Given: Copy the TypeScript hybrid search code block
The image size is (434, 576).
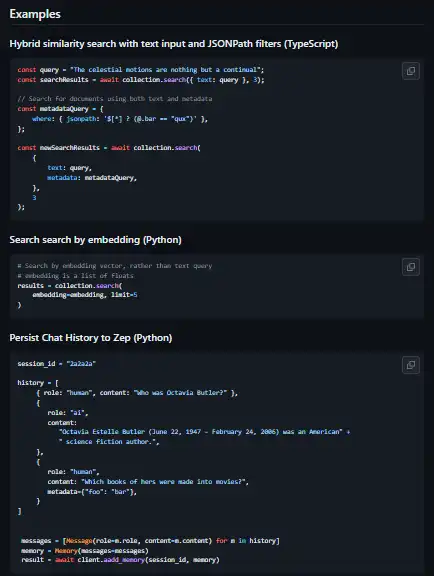Looking at the screenshot, I should click(411, 71).
